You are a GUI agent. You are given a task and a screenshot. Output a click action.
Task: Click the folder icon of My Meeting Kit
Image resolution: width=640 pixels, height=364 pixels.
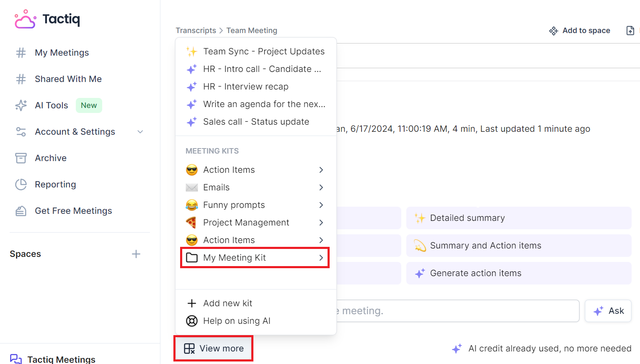[192, 258]
